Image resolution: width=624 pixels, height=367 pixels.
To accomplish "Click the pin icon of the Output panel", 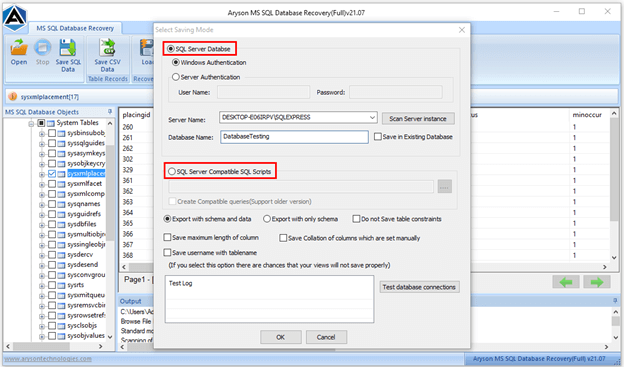I will pyautogui.click(x=615, y=301).
